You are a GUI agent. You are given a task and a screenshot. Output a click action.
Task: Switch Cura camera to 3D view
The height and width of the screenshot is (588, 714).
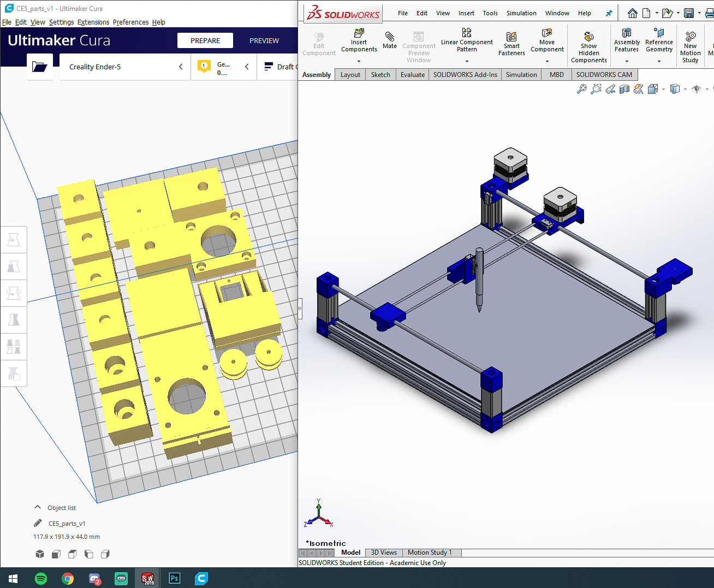tap(40, 554)
